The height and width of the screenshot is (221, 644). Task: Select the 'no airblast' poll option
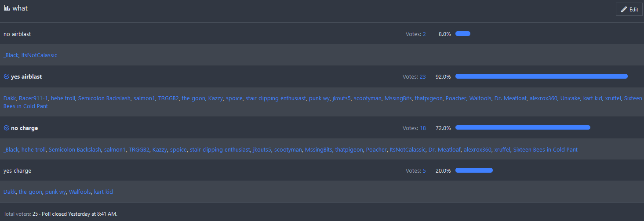click(17, 34)
